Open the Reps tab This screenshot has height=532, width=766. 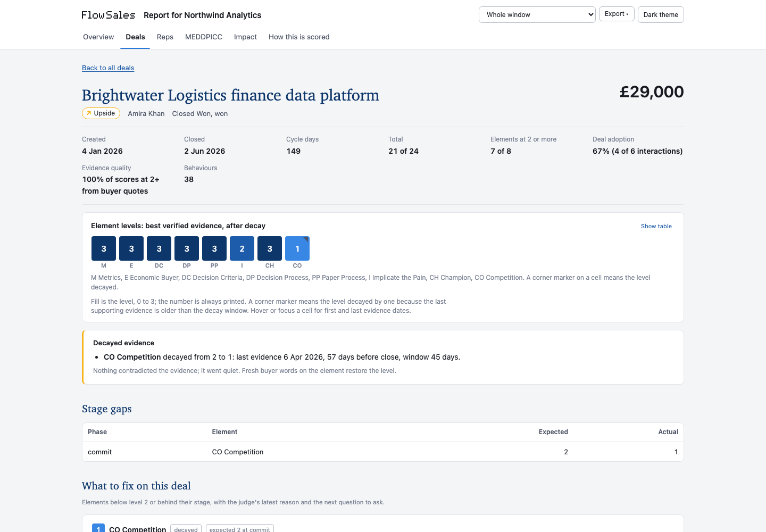pyautogui.click(x=165, y=37)
